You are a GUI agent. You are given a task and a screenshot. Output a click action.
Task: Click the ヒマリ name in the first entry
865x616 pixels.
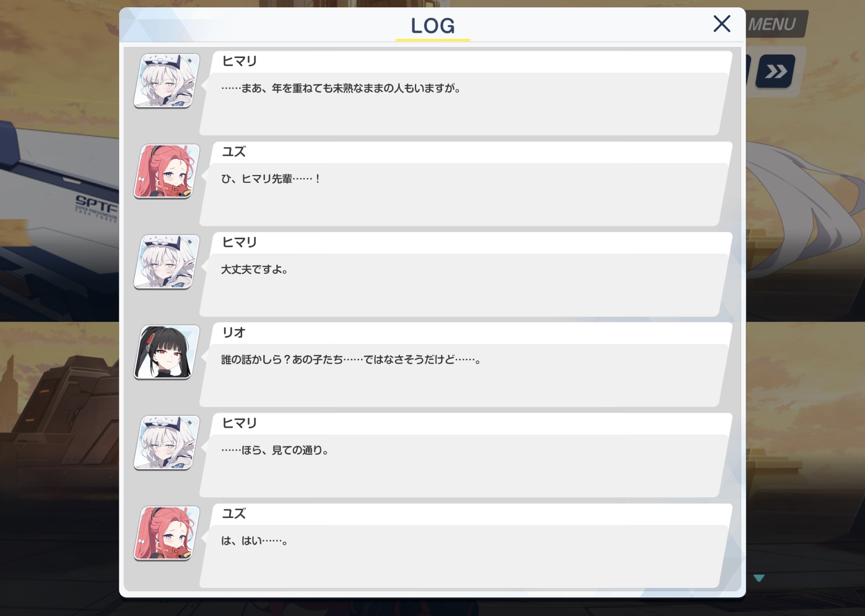[x=240, y=61]
